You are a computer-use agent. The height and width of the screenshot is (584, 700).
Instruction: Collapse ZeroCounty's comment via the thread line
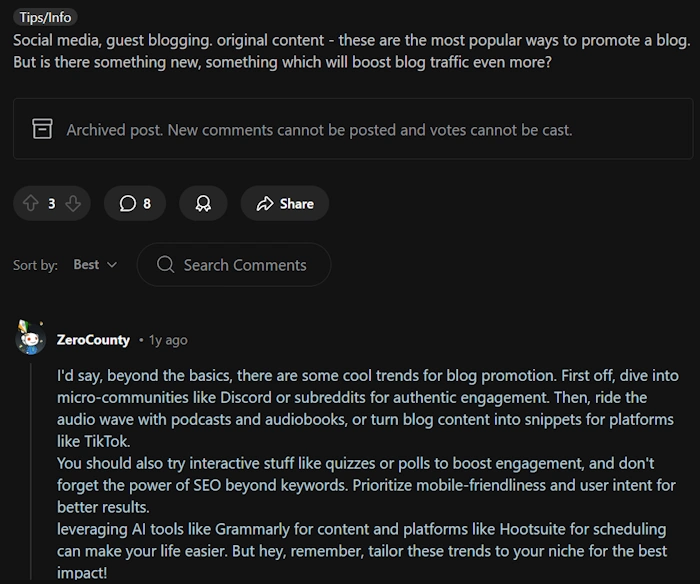31,471
